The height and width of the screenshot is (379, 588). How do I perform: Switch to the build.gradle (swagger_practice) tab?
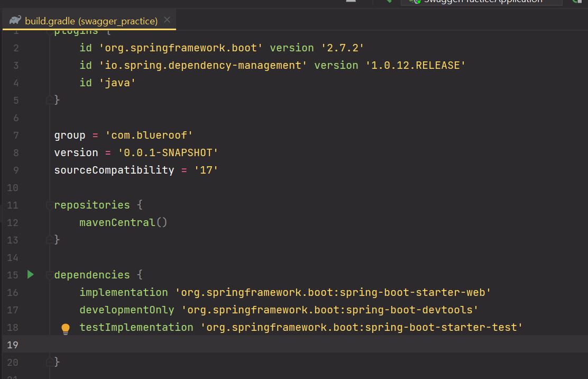pos(90,20)
